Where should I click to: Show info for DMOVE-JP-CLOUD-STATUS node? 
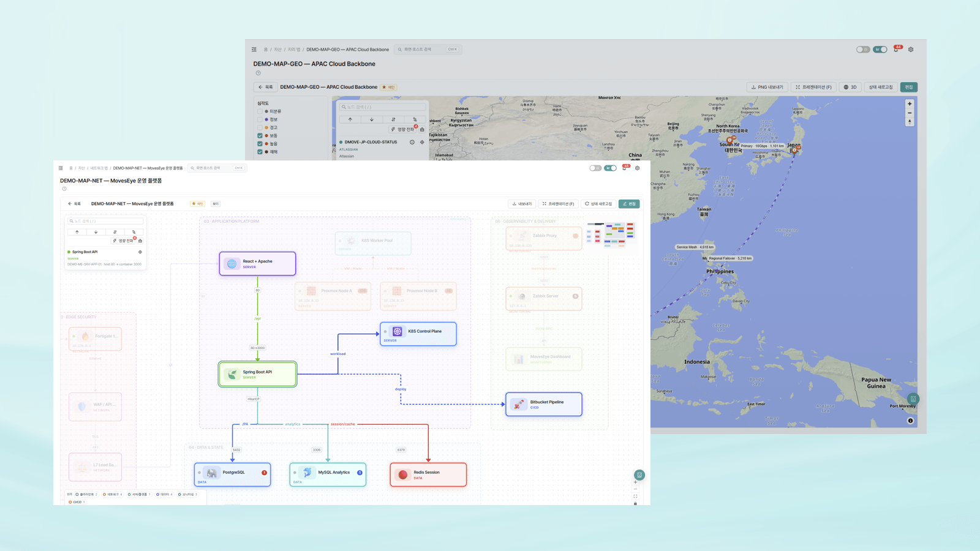(412, 142)
